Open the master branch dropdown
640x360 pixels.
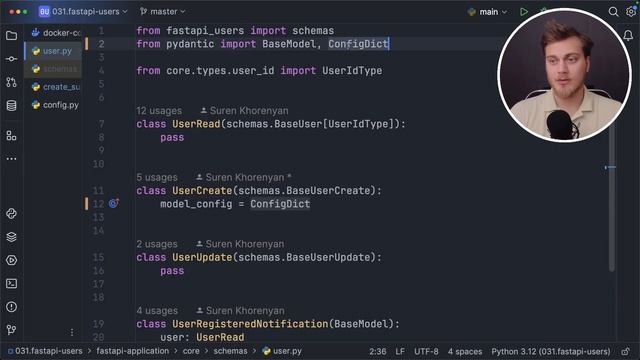coord(162,12)
